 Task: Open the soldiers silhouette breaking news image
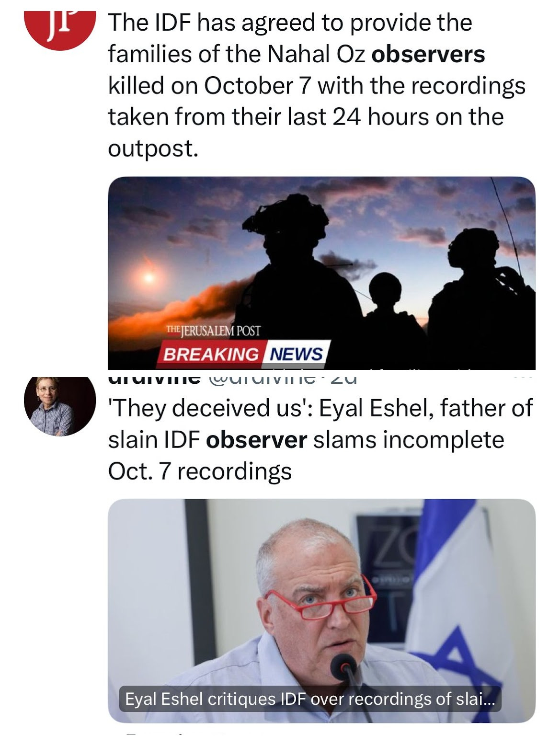pyautogui.click(x=321, y=273)
